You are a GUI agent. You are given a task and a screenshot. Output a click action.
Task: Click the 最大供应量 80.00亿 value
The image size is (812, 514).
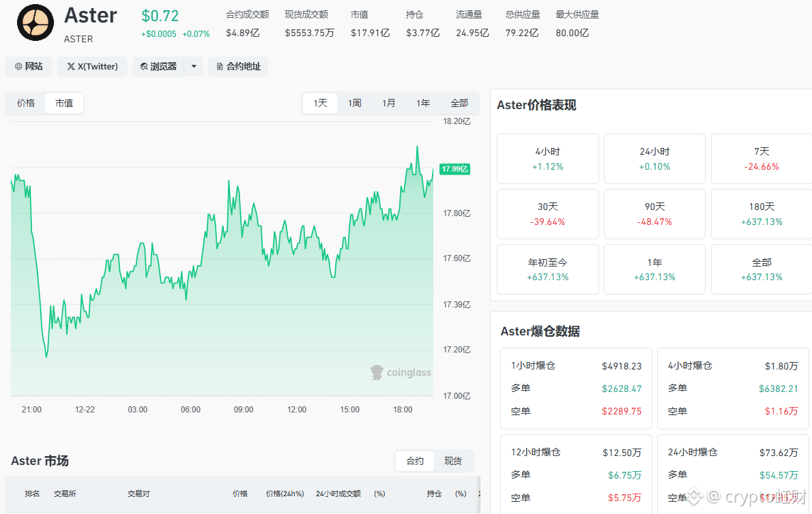(572, 33)
